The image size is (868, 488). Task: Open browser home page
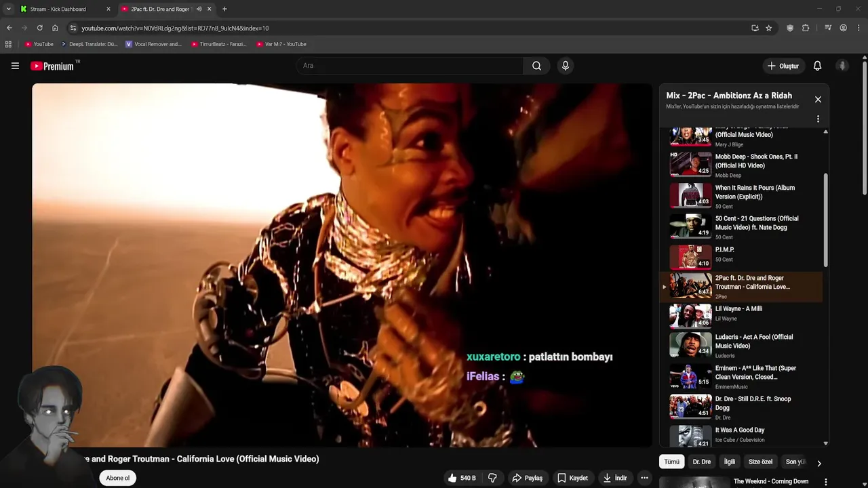(55, 28)
